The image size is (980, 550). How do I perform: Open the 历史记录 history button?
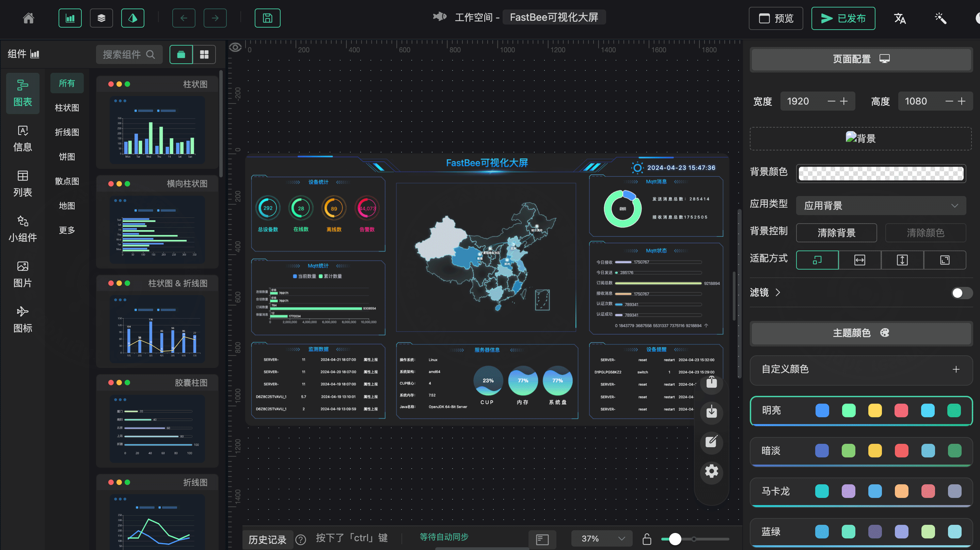coord(267,539)
